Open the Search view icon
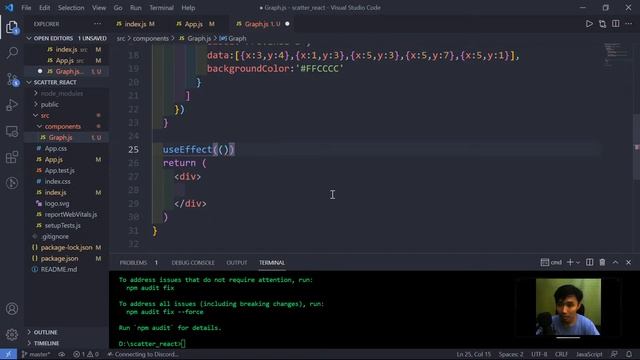This screenshot has height=360, width=640. [12, 53]
